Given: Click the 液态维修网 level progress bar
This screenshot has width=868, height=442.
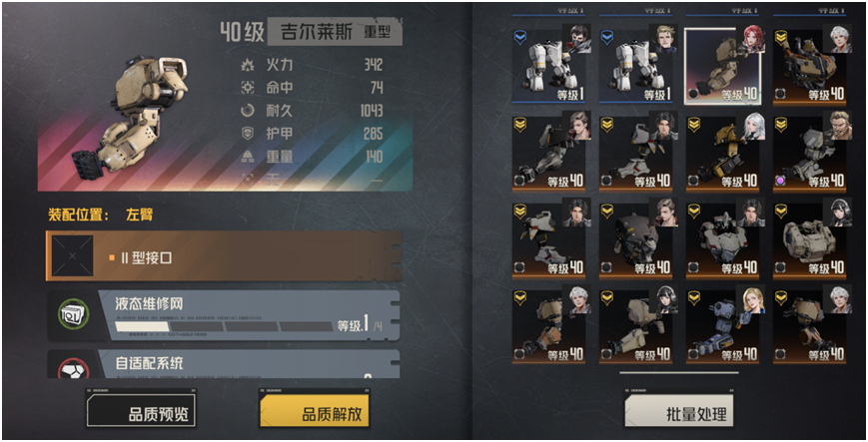Looking at the screenshot, I should coord(223,326).
